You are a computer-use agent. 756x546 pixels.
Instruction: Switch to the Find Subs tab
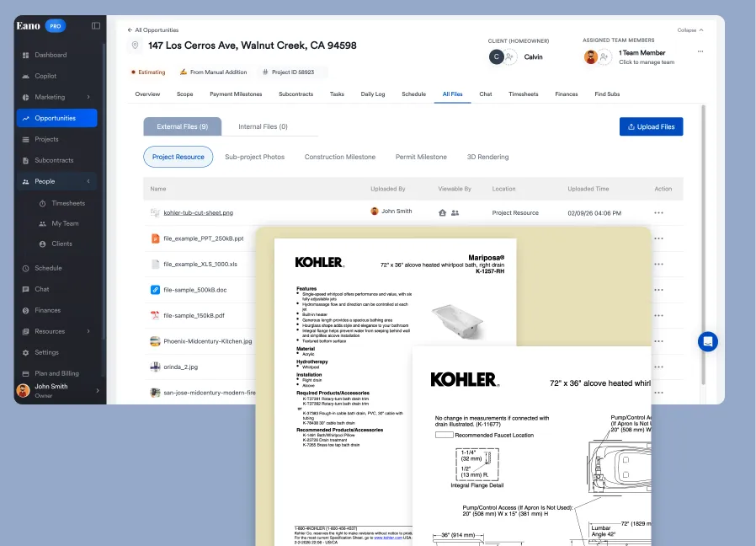pyautogui.click(x=607, y=94)
